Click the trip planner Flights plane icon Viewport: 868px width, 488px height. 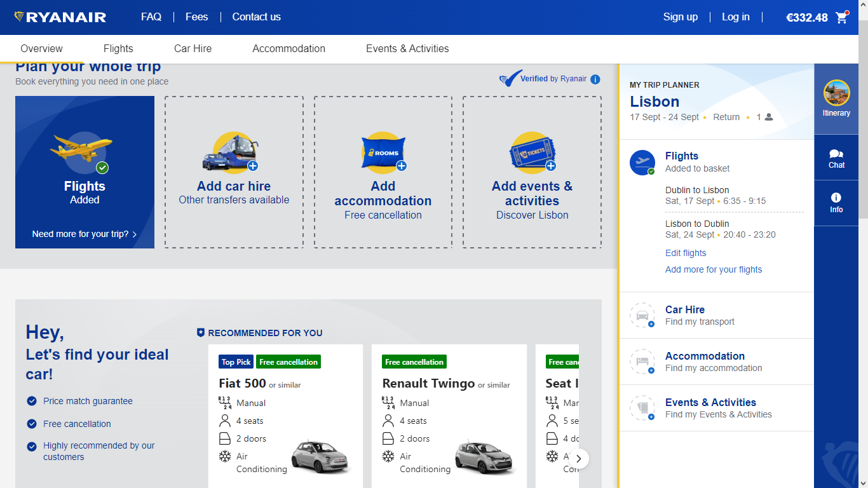[642, 163]
